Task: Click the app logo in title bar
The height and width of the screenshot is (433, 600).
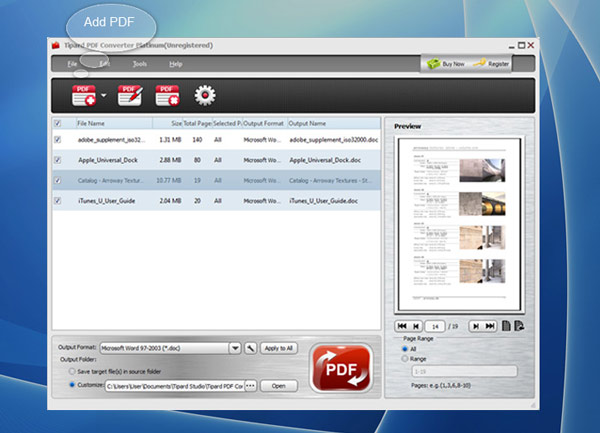Action: pyautogui.click(x=56, y=46)
